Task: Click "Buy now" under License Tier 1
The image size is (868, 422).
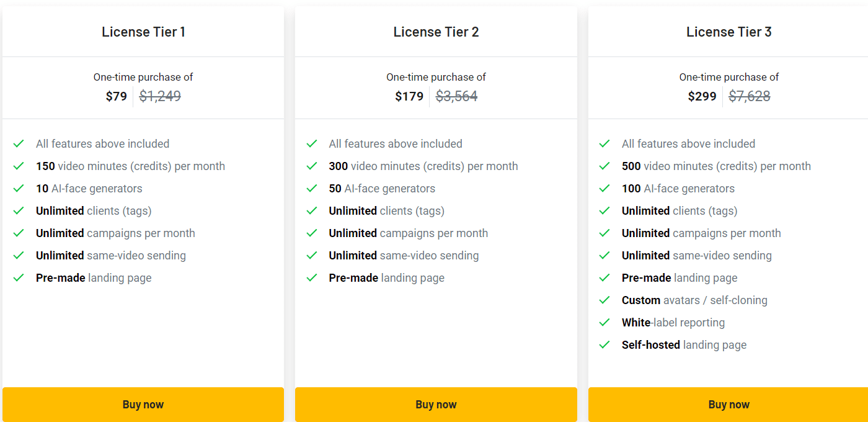Action: (x=143, y=404)
